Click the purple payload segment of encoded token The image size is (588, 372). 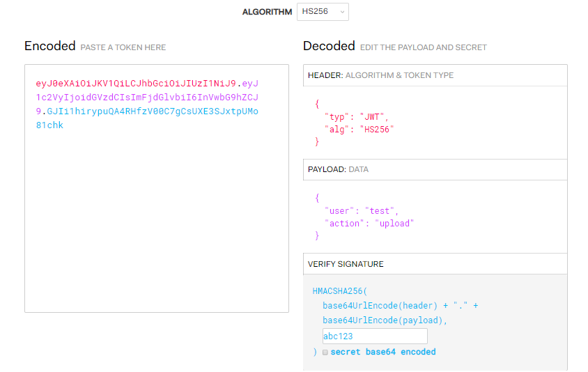tap(146, 97)
